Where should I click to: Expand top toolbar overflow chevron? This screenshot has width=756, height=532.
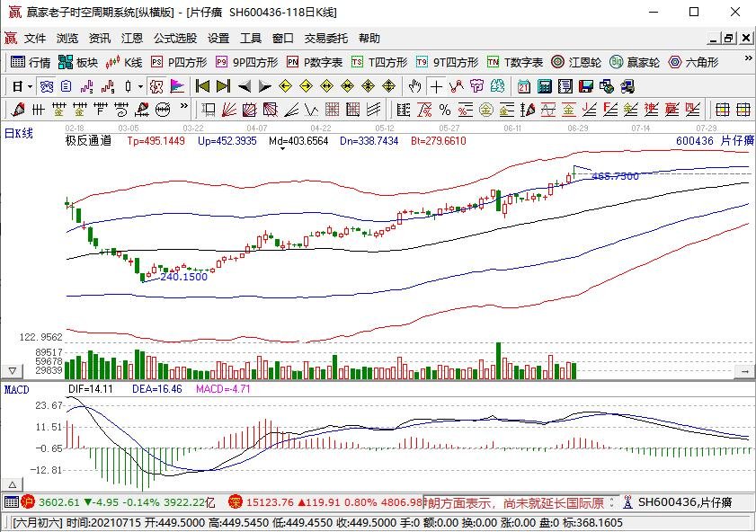tap(748, 58)
